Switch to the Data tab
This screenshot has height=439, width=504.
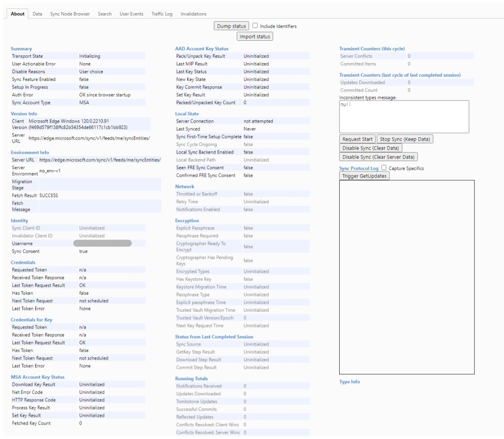click(37, 14)
